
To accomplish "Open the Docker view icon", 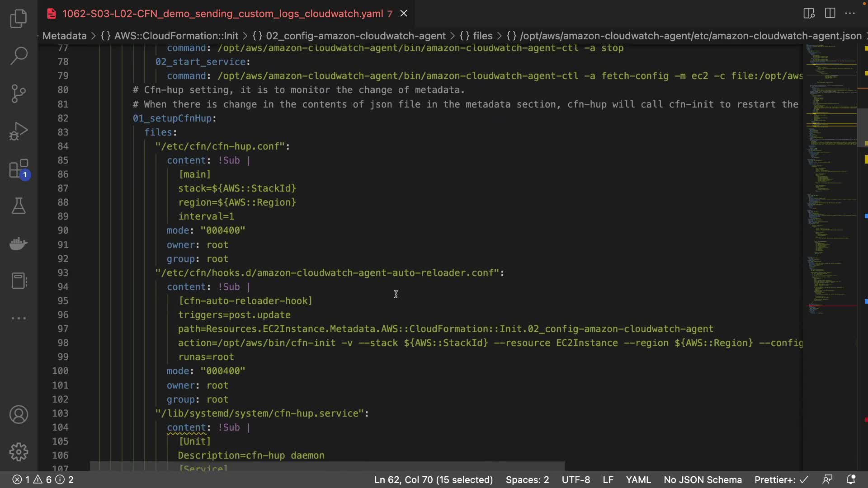I will (19, 244).
